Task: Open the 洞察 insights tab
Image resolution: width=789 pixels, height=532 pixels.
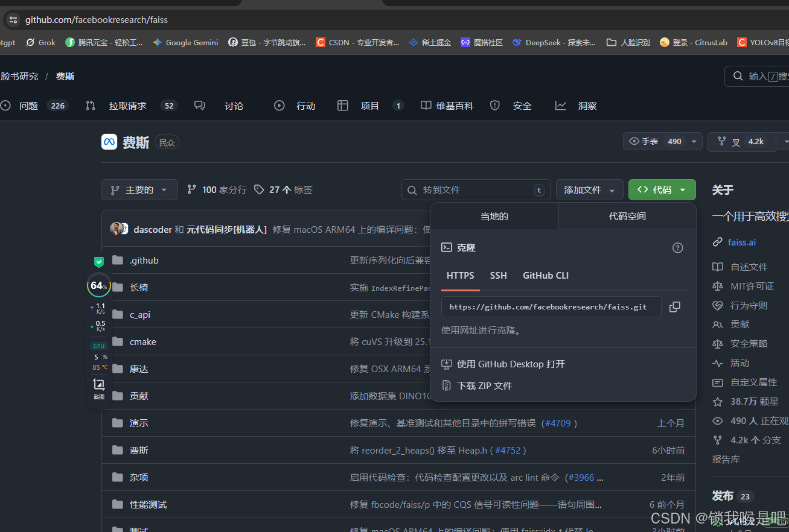Action: point(577,106)
